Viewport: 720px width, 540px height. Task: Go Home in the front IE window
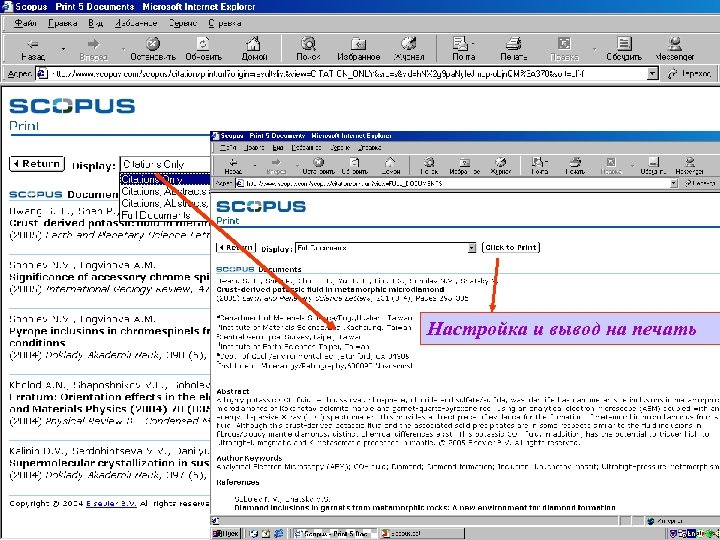coord(390,166)
